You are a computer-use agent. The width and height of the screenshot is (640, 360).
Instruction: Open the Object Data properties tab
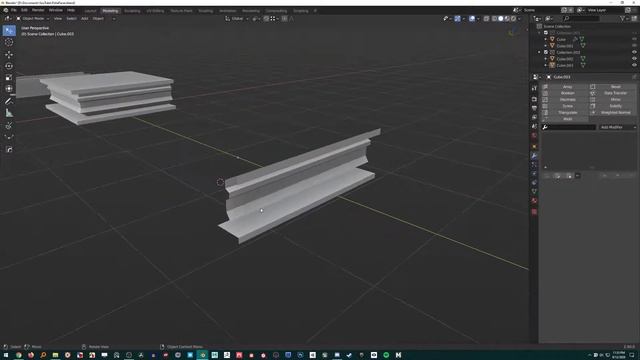point(534,191)
